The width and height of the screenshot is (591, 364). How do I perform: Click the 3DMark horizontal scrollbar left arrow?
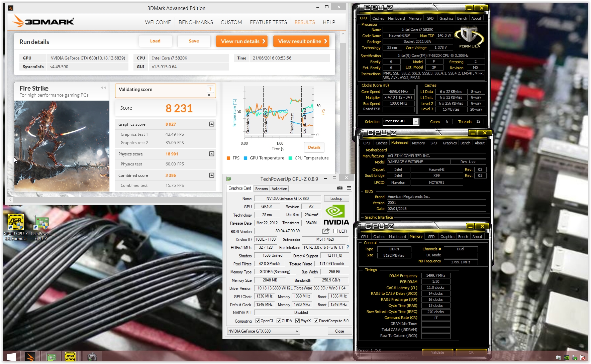tap(10, 200)
